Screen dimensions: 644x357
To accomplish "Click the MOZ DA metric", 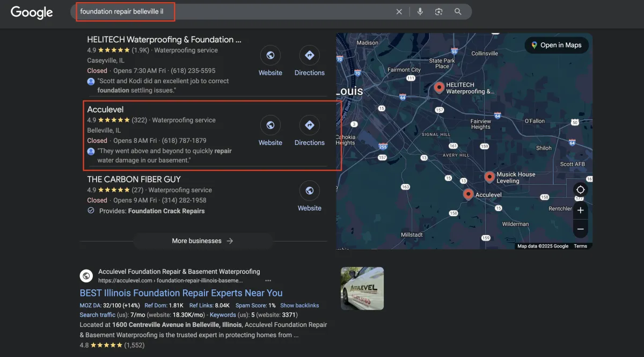I will tap(110, 305).
